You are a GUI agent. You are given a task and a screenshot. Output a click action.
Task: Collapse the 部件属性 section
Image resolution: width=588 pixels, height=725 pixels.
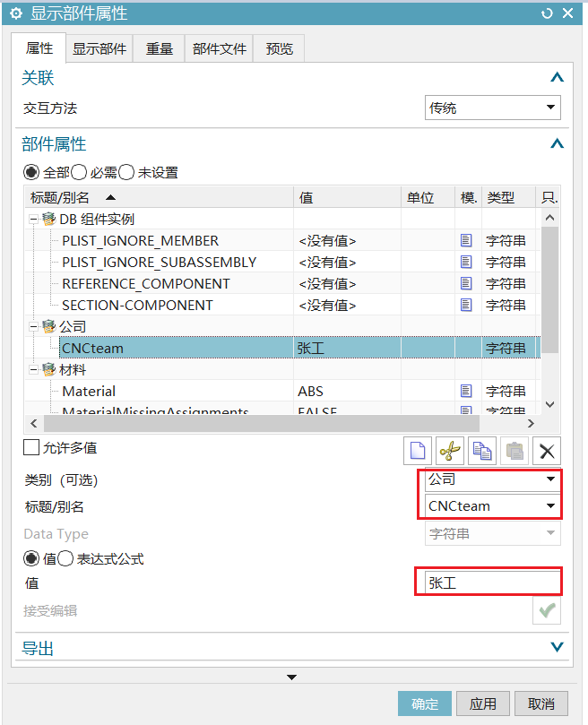(x=557, y=143)
